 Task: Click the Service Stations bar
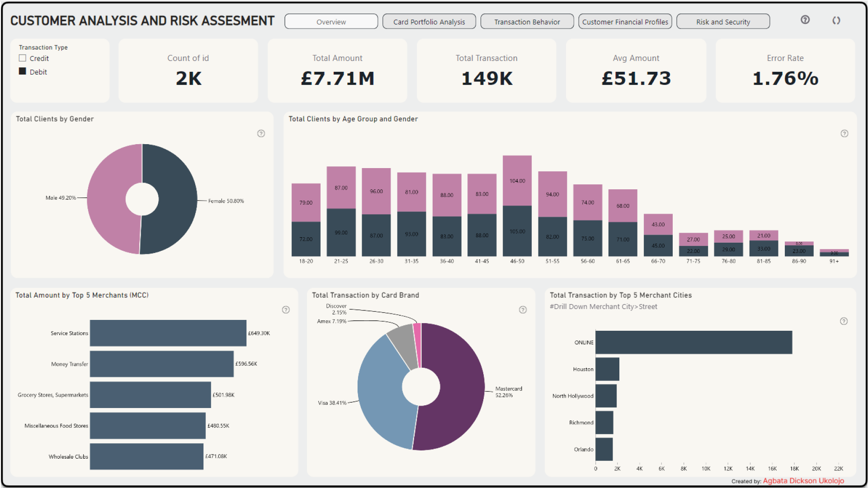168,333
